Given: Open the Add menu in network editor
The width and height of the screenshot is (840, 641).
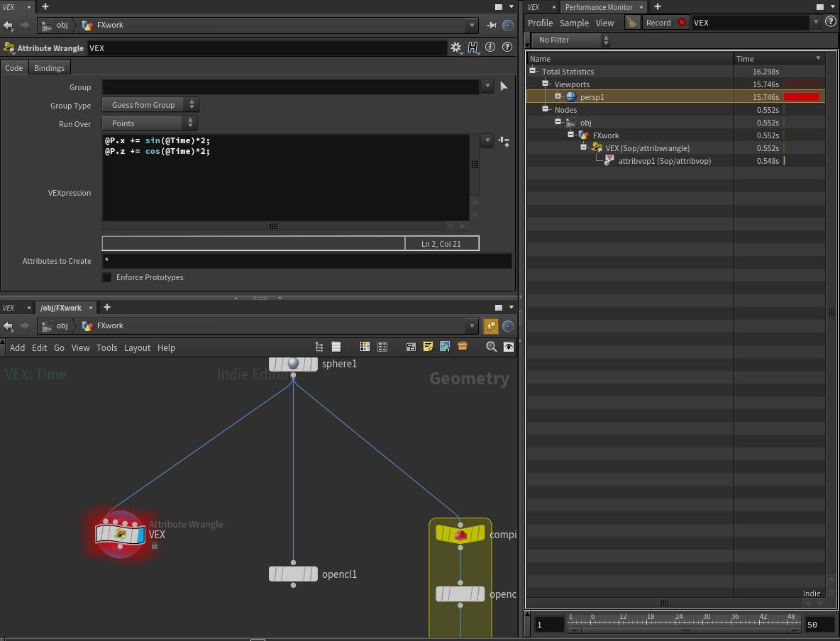Looking at the screenshot, I should tap(17, 347).
